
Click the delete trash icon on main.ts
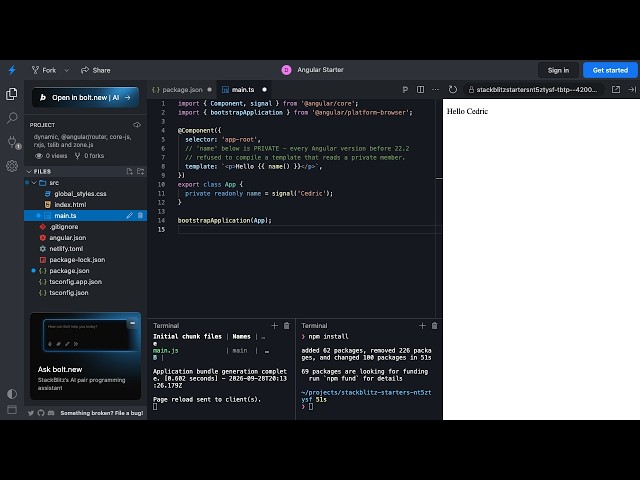(x=140, y=216)
